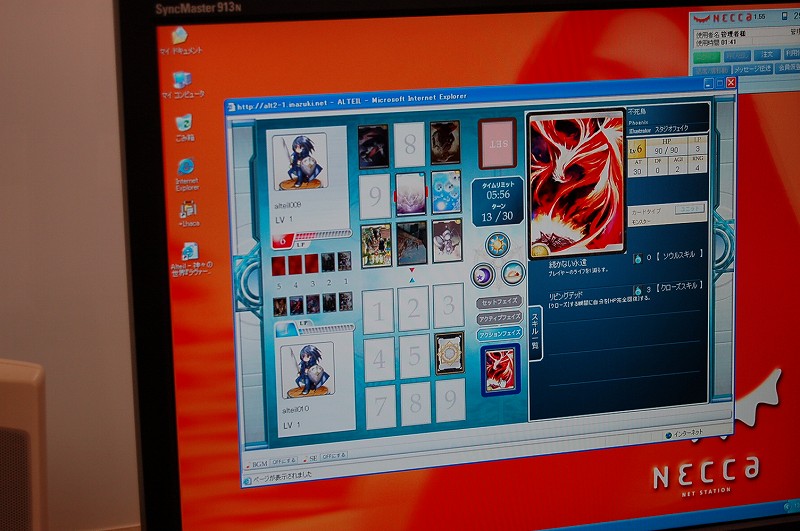Image resolution: width=800 pixels, height=531 pixels.
Task: Open My Computer from the desktop
Action: tap(182, 78)
